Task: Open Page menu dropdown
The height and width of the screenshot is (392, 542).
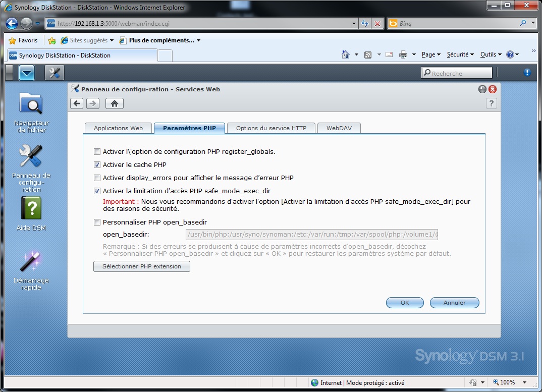Action: pyautogui.click(x=431, y=54)
